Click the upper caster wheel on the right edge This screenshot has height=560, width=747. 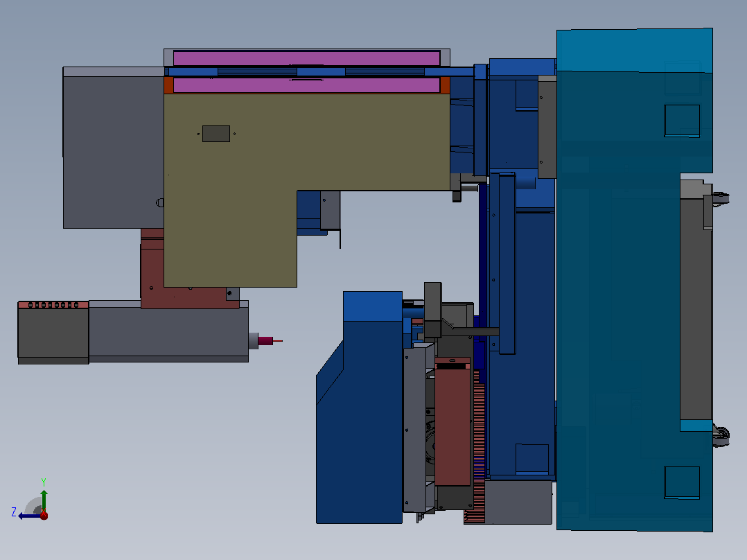[721, 198]
